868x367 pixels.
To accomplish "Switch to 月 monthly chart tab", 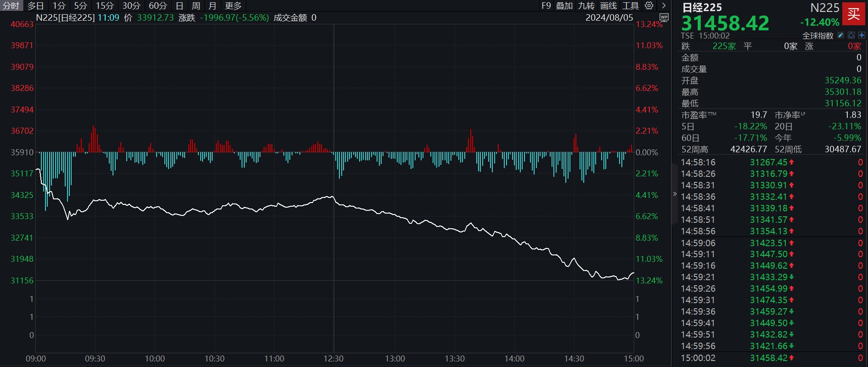I will tap(212, 6).
